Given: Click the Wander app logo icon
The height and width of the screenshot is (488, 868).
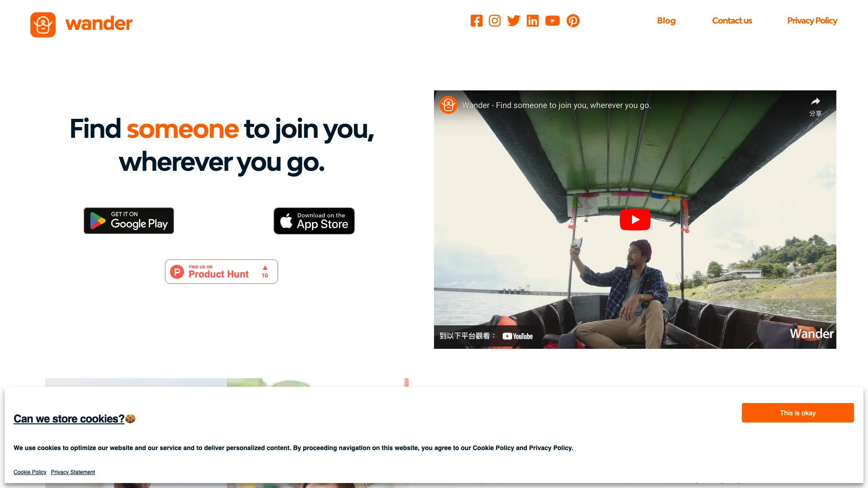Looking at the screenshot, I should pyautogui.click(x=42, y=24).
